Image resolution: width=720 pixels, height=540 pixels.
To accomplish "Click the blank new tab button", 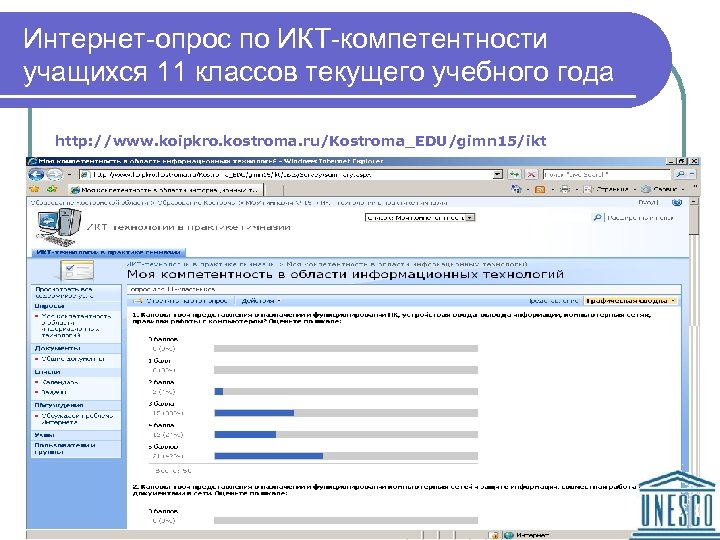I will 274,190.
